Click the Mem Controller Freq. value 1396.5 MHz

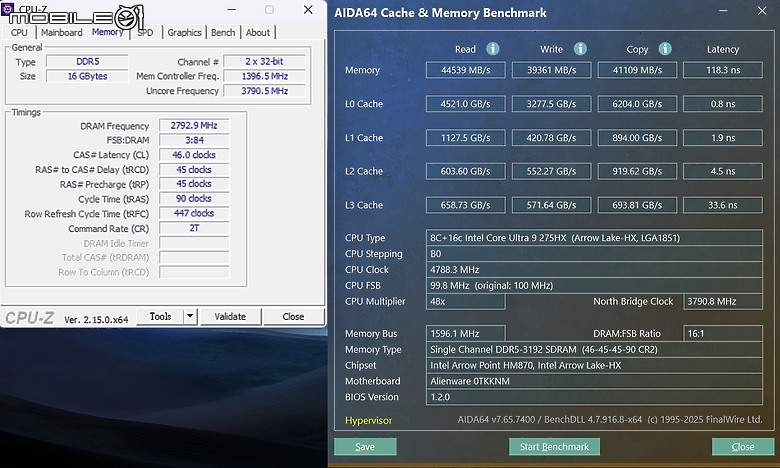click(264, 76)
